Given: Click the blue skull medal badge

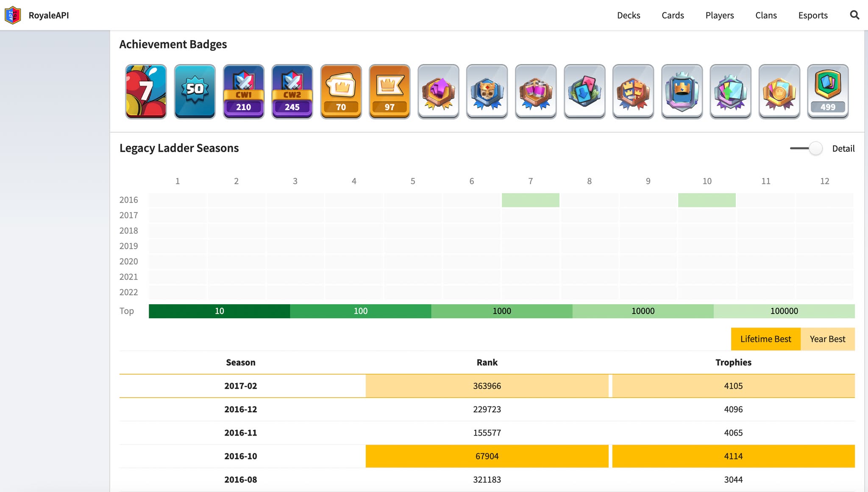Looking at the screenshot, I should pyautogui.click(x=487, y=92).
